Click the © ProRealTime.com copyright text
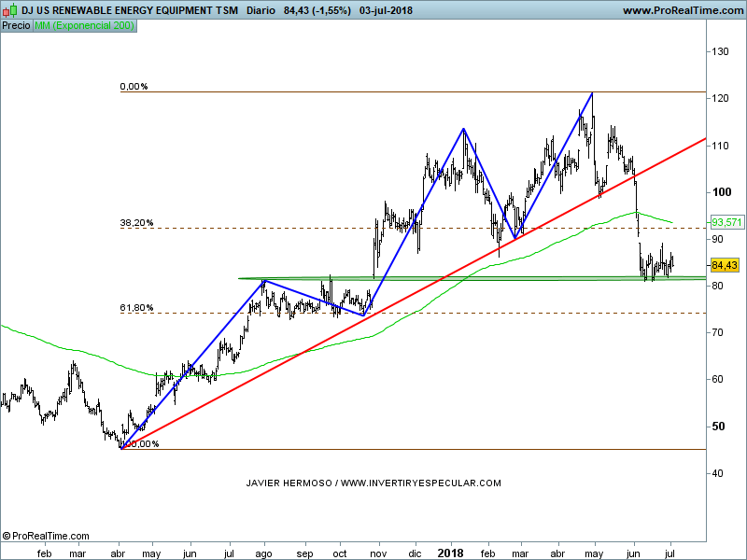This screenshot has width=747, height=560. click(x=46, y=536)
